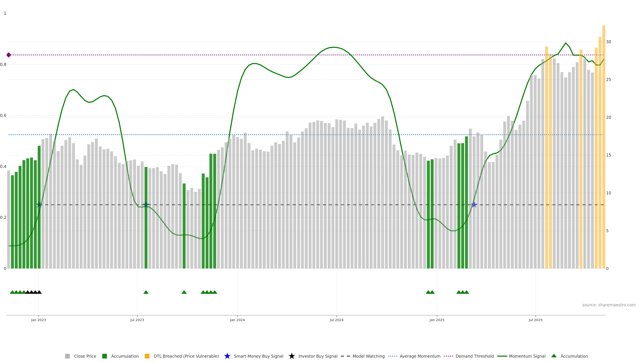The image size is (644, 362).
Task: Click the buy signal star near Jul 2023
Action: (146, 205)
